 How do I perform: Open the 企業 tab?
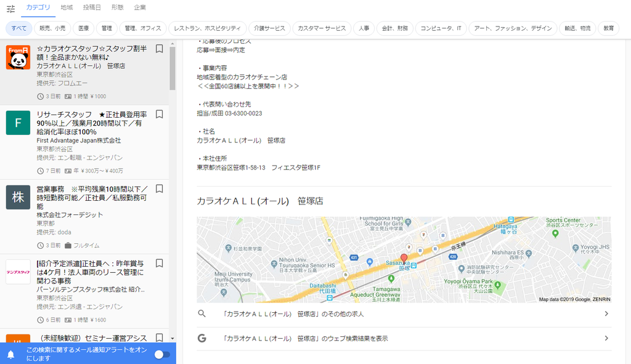tap(140, 7)
